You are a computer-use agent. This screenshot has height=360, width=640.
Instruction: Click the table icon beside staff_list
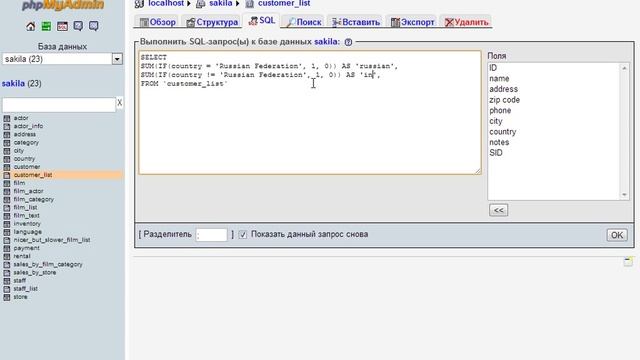pos(7,289)
